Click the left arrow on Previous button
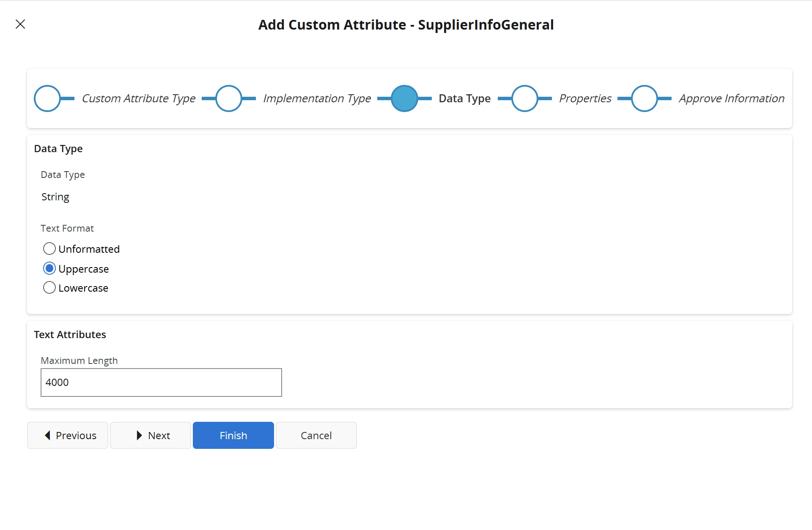 coord(48,435)
